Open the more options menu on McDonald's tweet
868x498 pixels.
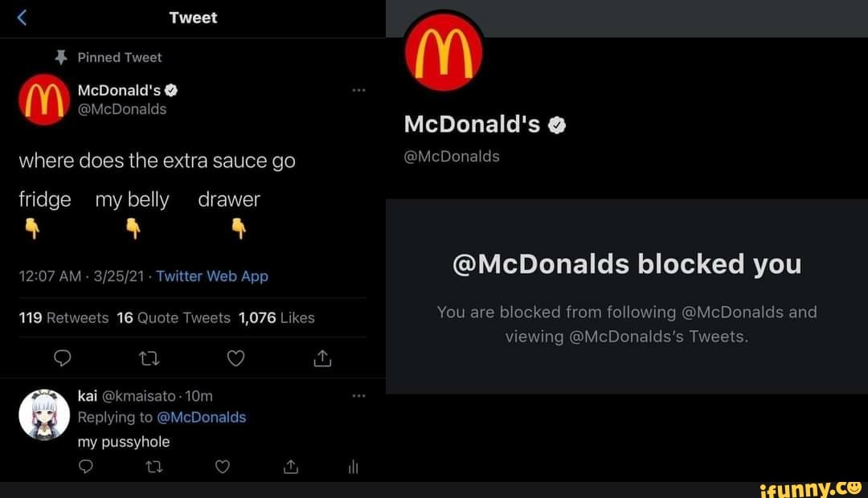pos(358,91)
